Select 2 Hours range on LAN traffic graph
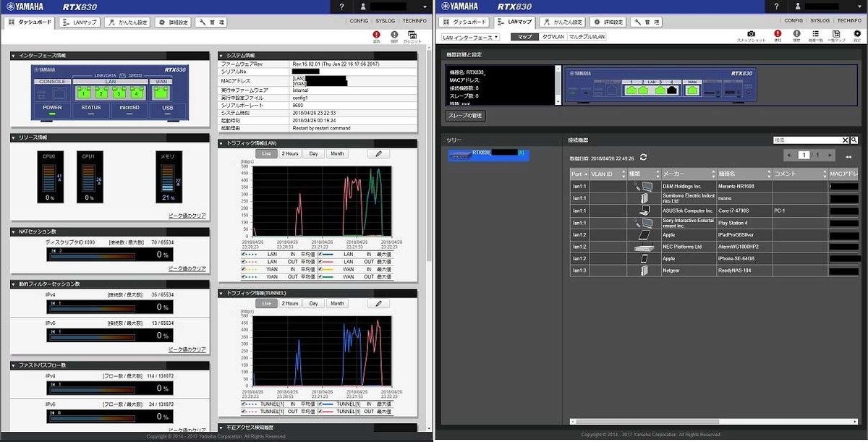868x442 pixels. pyautogui.click(x=290, y=153)
